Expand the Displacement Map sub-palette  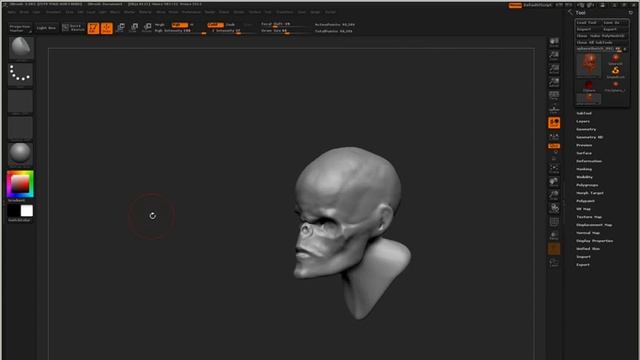(594, 225)
